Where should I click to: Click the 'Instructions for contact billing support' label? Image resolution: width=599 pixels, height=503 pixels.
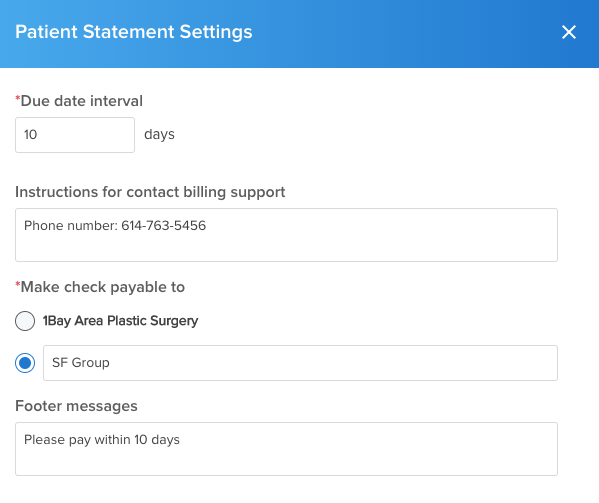(150, 192)
